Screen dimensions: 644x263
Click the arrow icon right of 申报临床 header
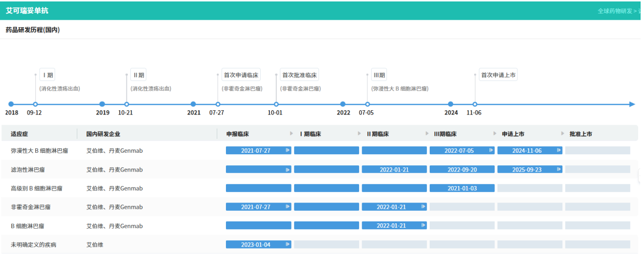coord(291,134)
